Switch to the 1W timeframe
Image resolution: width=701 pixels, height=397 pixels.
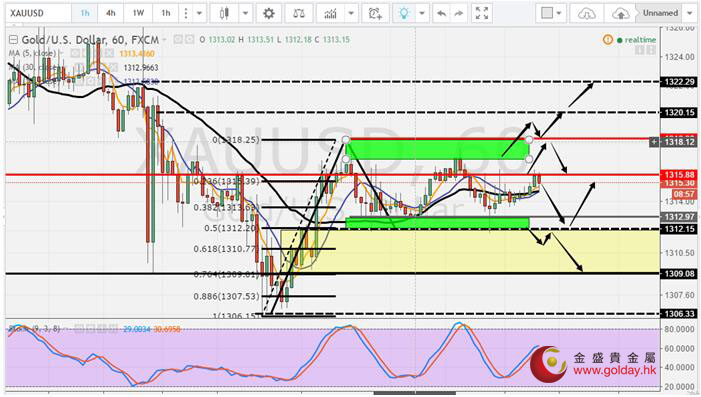[138, 13]
